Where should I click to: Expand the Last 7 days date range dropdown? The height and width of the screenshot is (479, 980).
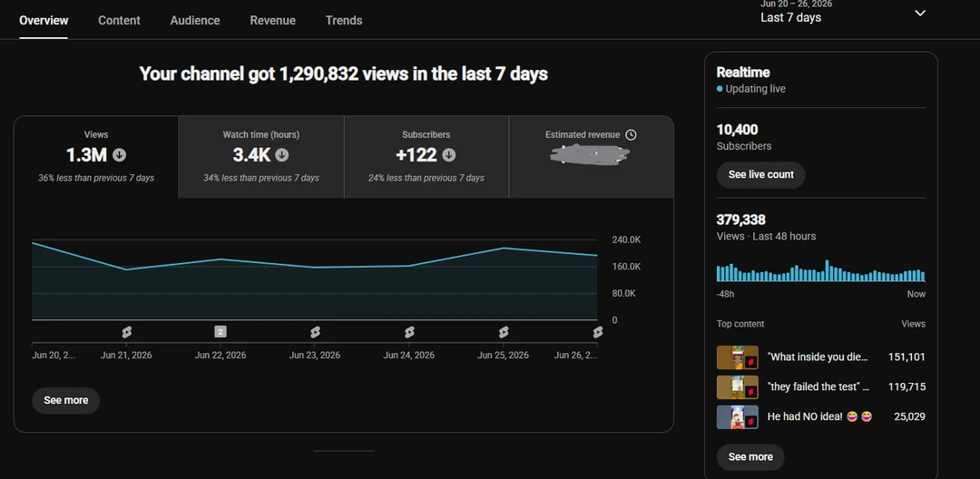coord(843,13)
